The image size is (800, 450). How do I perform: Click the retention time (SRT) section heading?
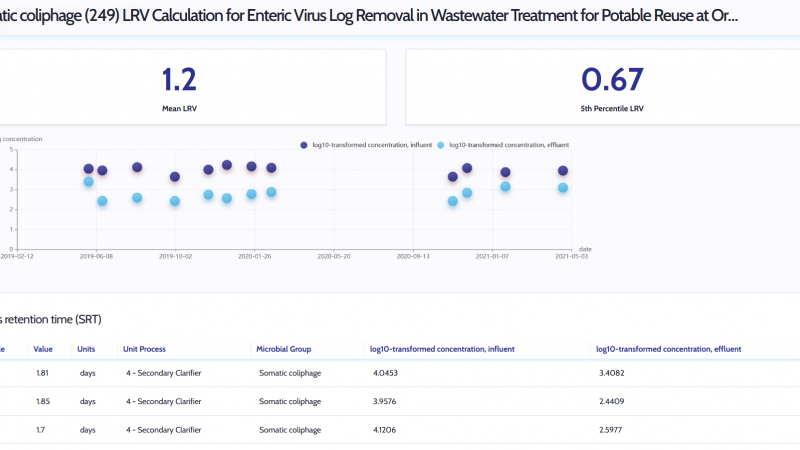(51, 319)
